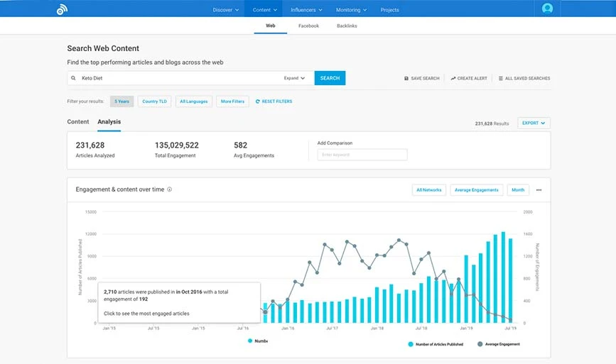Click the blue SEARCH button
Screen dimensions: 616x364
[330, 78]
